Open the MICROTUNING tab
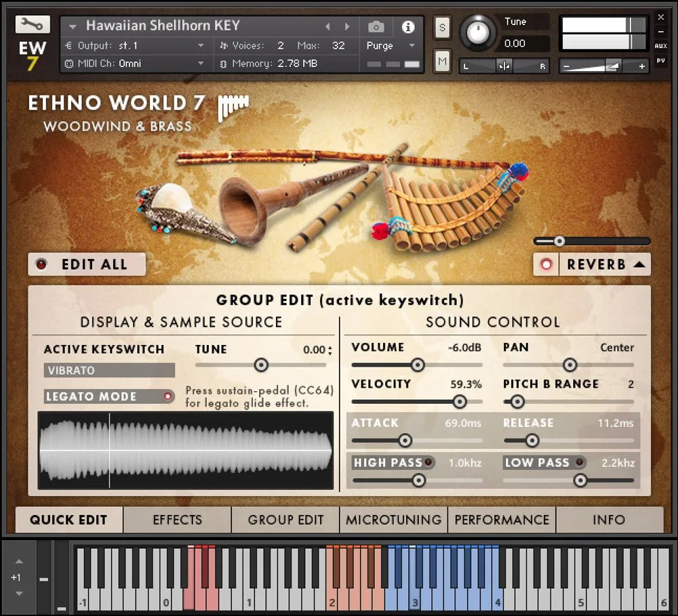This screenshot has width=678, height=616. 393,520
